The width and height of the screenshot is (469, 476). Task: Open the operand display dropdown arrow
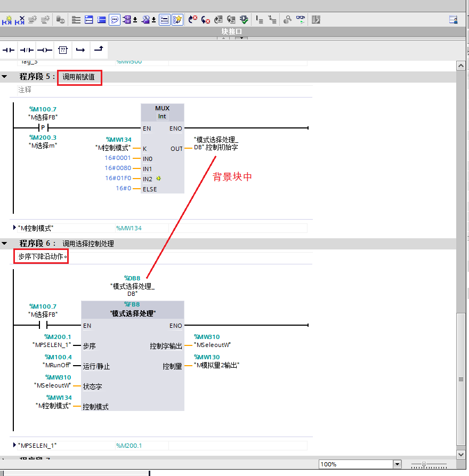(x=135, y=20)
